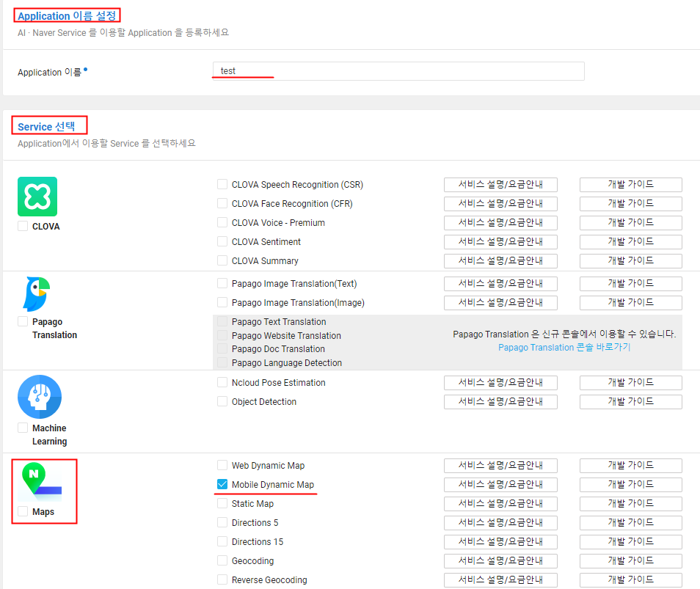Click the Papago Language Detection label
Image resolution: width=700 pixels, height=589 pixels.
pyautogui.click(x=287, y=363)
